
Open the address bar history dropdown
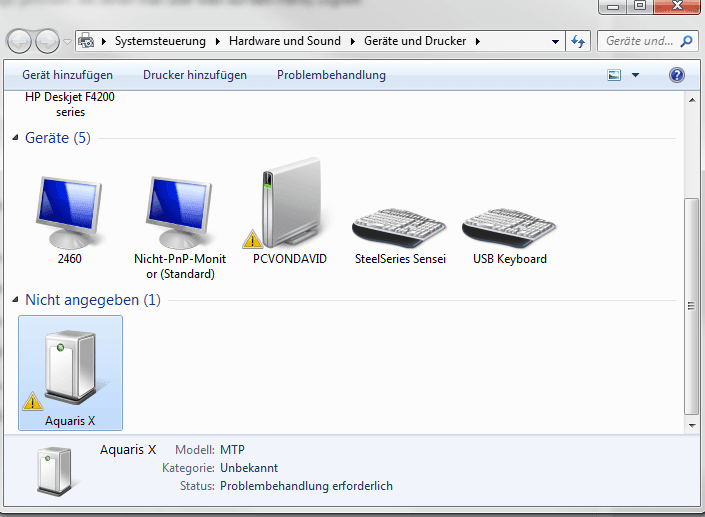(555, 41)
